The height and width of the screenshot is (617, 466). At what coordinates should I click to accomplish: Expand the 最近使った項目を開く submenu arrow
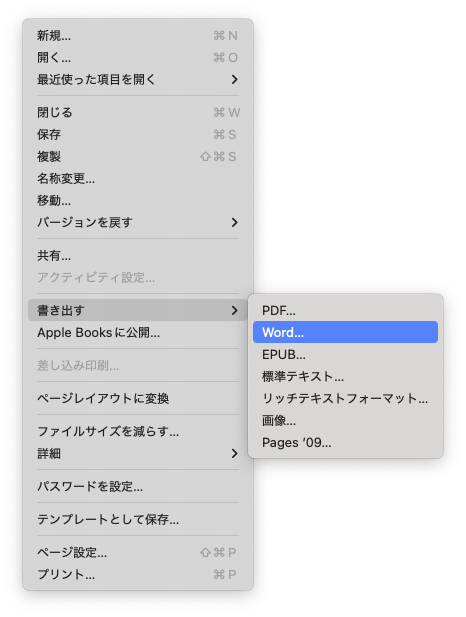[x=235, y=79]
